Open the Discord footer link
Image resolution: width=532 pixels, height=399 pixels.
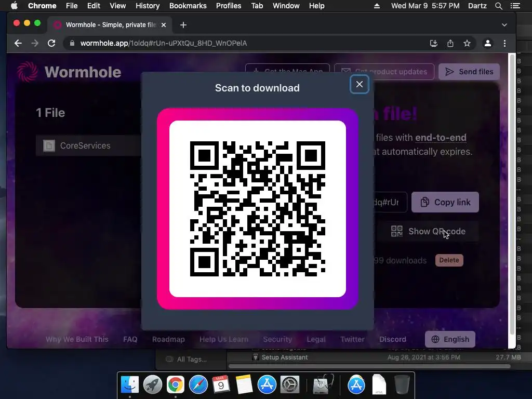(393, 339)
